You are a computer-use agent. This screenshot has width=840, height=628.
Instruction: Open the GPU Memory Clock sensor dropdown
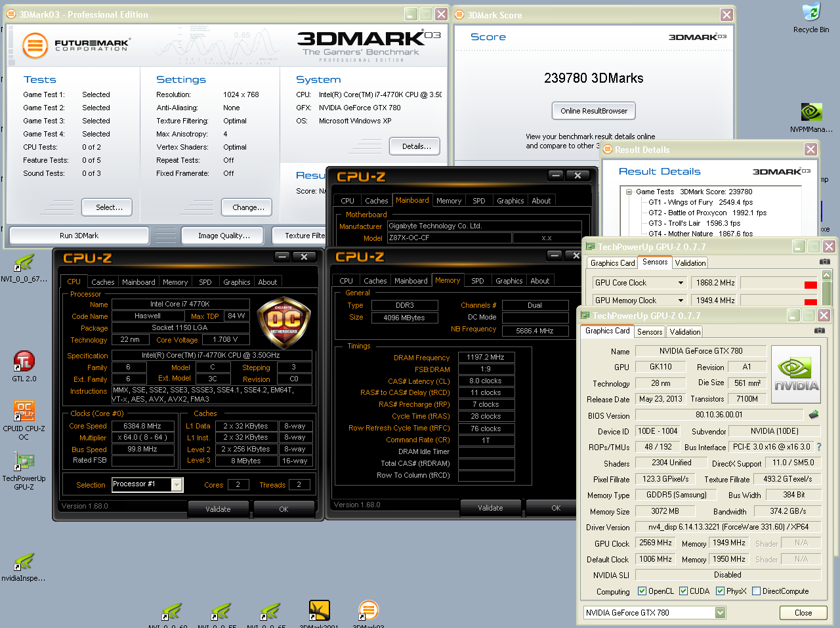click(x=681, y=301)
